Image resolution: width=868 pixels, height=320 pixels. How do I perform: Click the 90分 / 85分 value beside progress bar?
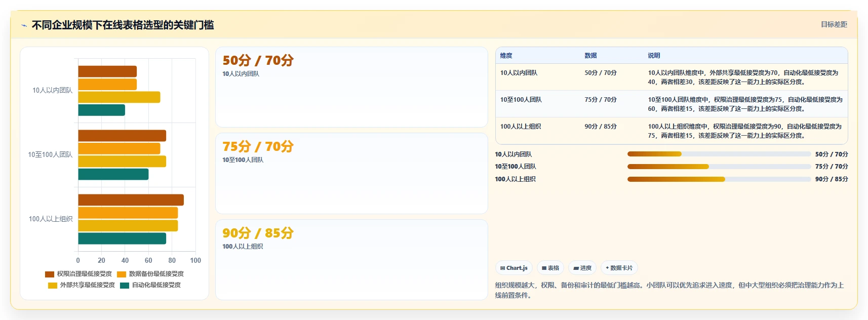tap(832, 179)
